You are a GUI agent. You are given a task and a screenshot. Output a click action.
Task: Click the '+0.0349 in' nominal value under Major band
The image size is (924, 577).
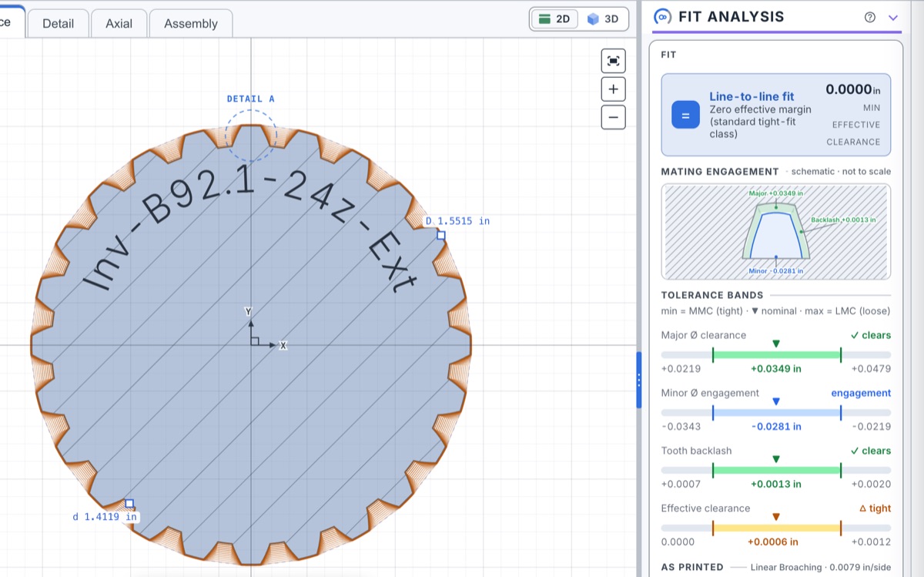tap(776, 369)
